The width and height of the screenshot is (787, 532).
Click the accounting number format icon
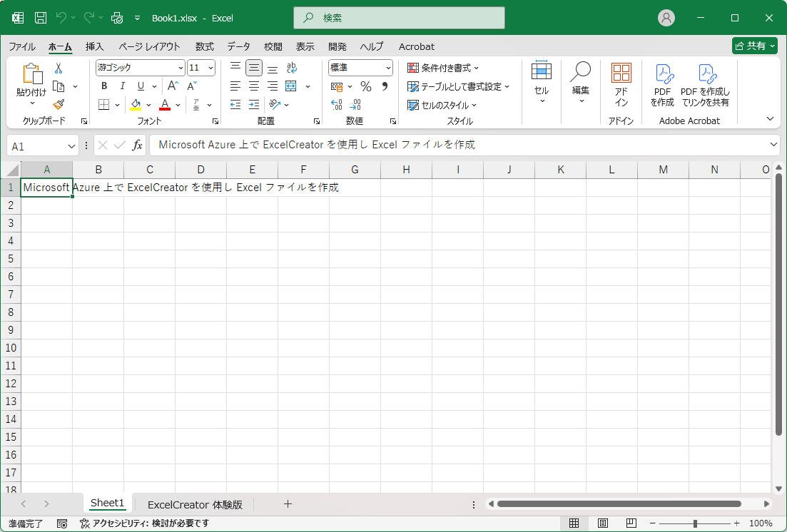[x=337, y=86]
